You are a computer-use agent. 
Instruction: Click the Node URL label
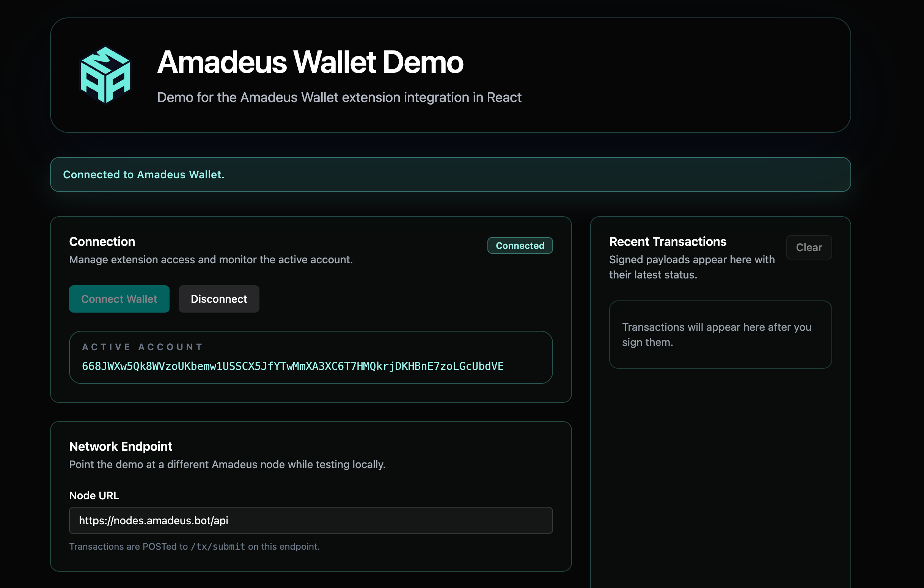point(94,495)
